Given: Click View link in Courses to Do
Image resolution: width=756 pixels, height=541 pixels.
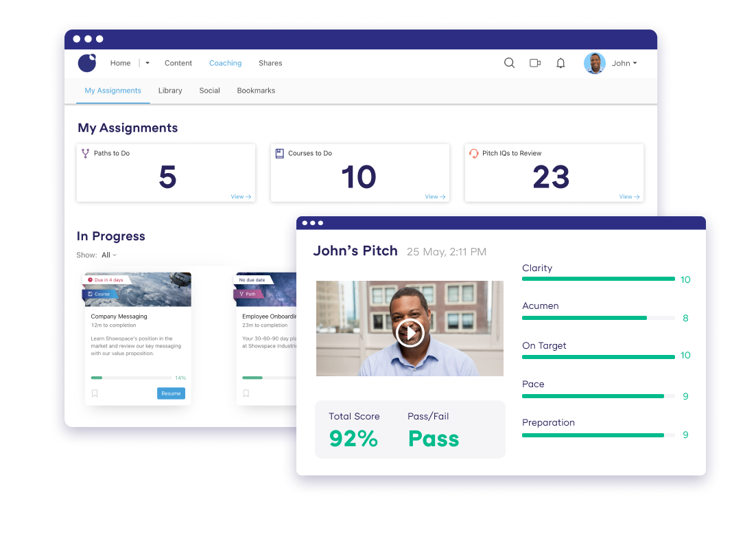Looking at the screenshot, I should tap(435, 197).
